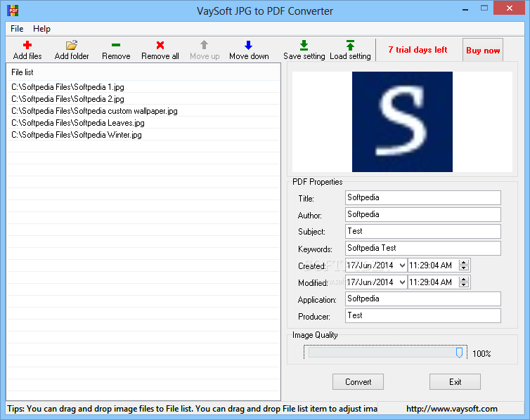Click the Save setting icon
Screen dimensions: 530x420
click(x=304, y=45)
